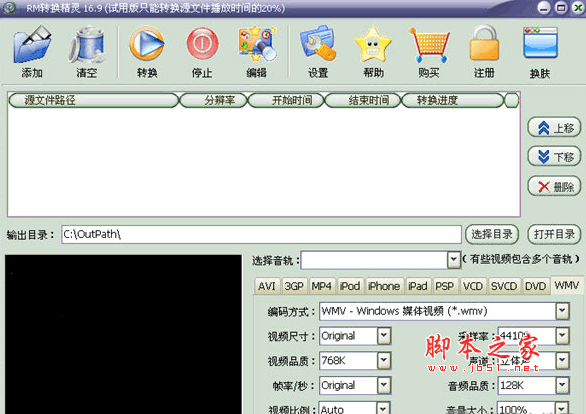Click the 源文件路径 column header
The height and width of the screenshot is (414, 586).
pyautogui.click(x=93, y=100)
